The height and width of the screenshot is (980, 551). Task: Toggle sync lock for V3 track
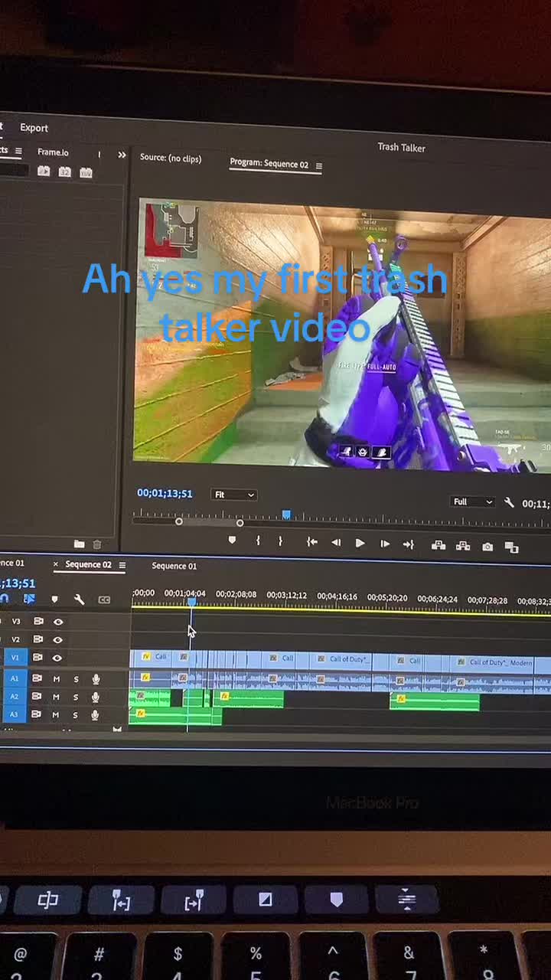[38, 621]
